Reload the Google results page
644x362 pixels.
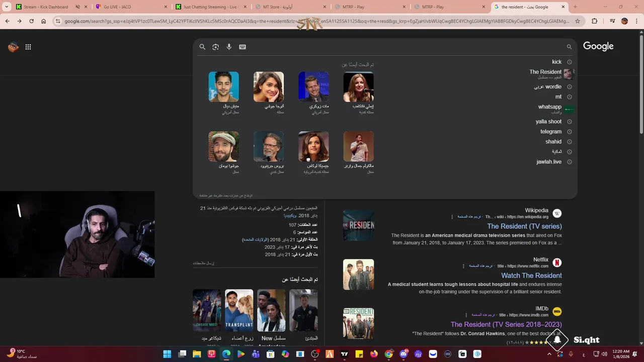[x=31, y=21]
